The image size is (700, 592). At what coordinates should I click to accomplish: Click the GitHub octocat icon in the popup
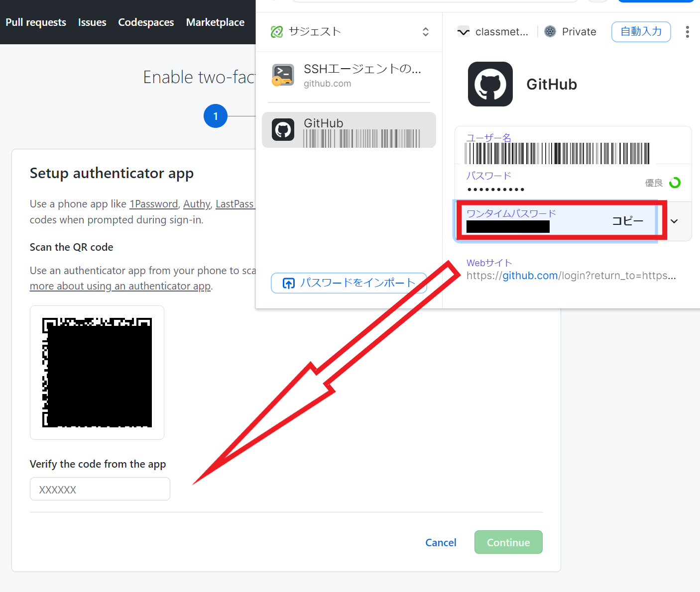490,84
